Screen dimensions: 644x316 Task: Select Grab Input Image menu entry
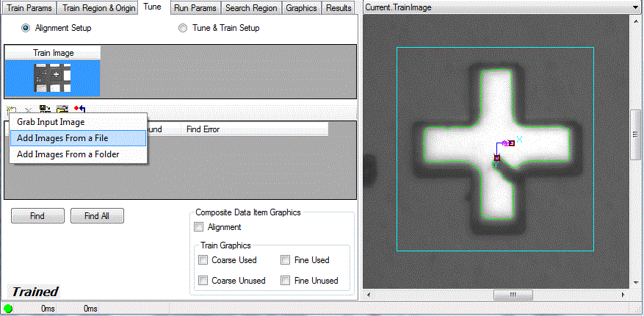pyautogui.click(x=51, y=122)
